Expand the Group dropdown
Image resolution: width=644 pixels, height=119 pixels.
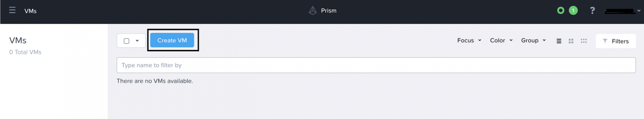point(533,40)
